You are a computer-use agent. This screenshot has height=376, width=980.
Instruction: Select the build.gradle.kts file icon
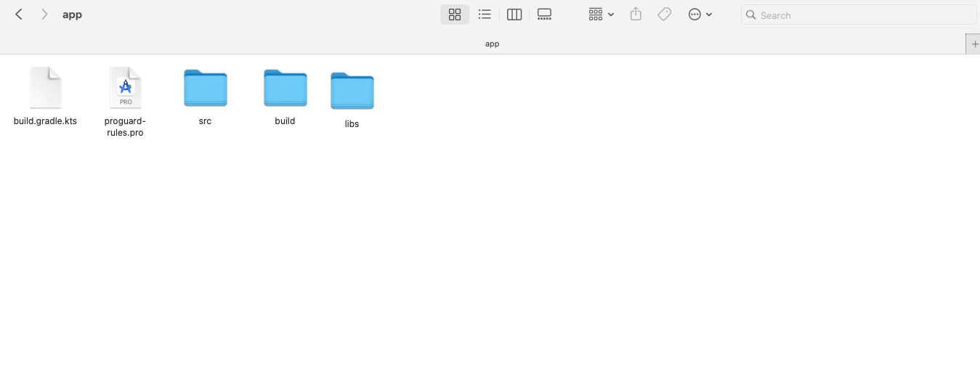point(46,88)
